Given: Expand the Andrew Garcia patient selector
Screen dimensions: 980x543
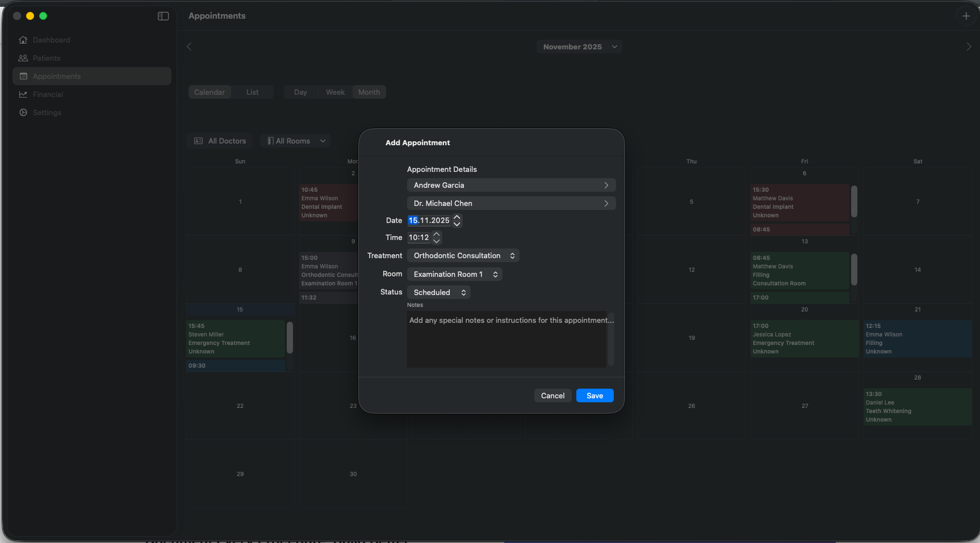Looking at the screenshot, I should tap(606, 185).
